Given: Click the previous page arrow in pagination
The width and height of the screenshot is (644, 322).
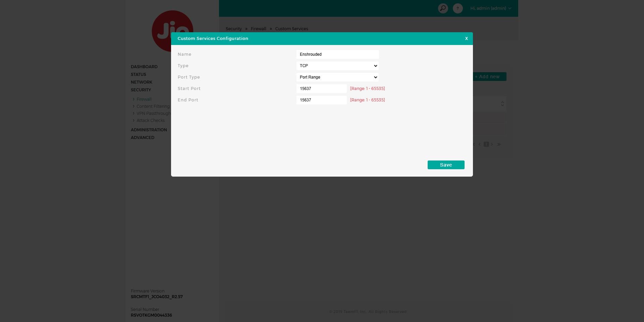Looking at the screenshot, I should pos(480,144).
